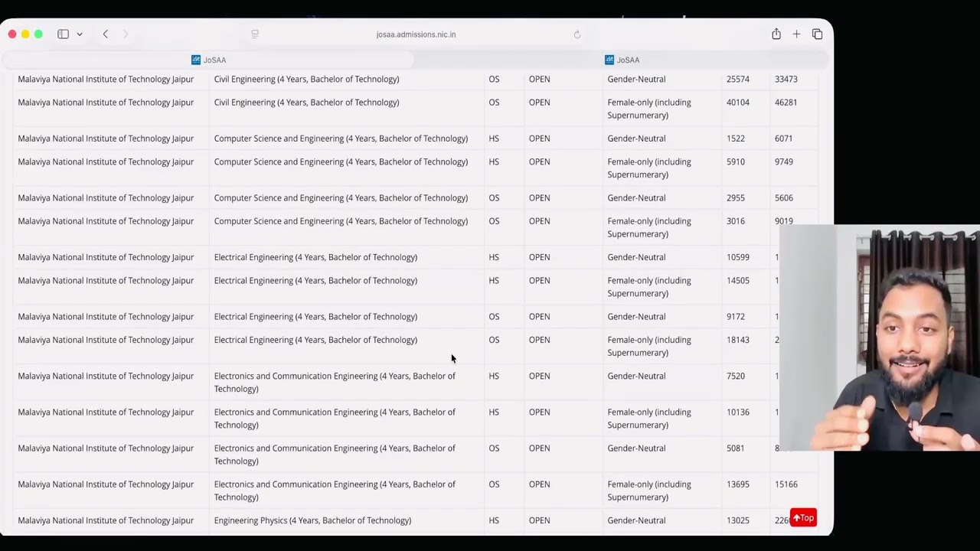Open the page reader icon in address bar
This screenshot has height=551, width=980.
click(255, 34)
